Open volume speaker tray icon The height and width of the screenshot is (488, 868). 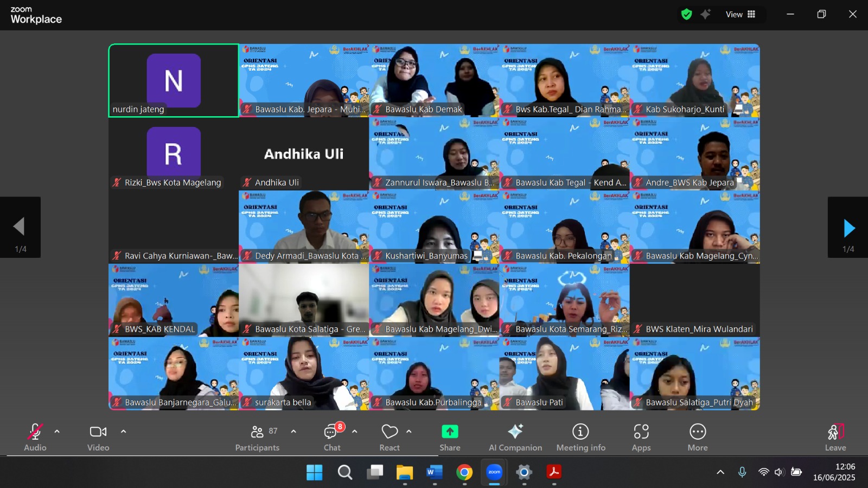tap(780, 472)
